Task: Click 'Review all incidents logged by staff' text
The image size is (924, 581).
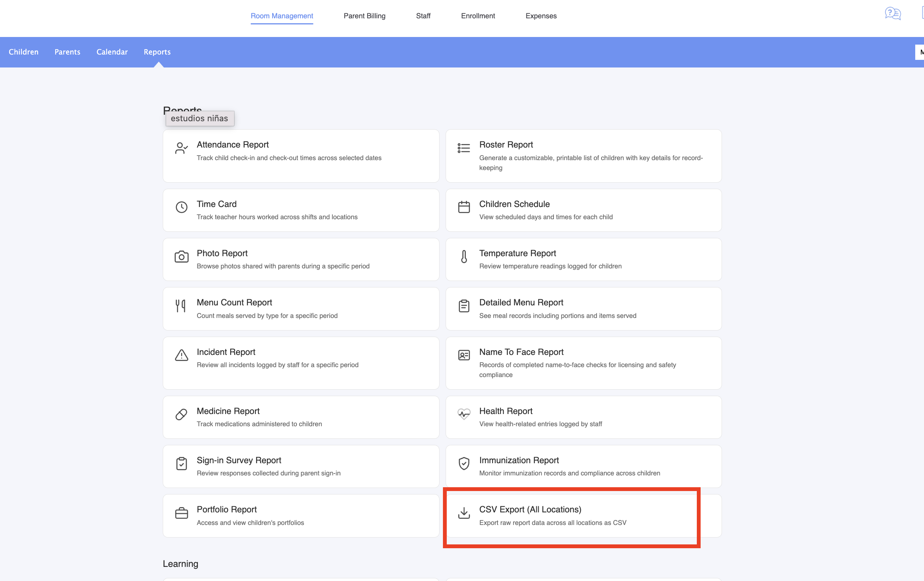Action: tap(278, 365)
